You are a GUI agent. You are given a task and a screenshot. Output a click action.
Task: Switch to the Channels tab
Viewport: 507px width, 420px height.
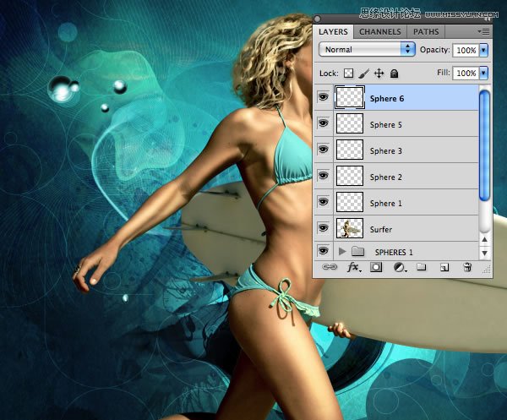click(380, 31)
